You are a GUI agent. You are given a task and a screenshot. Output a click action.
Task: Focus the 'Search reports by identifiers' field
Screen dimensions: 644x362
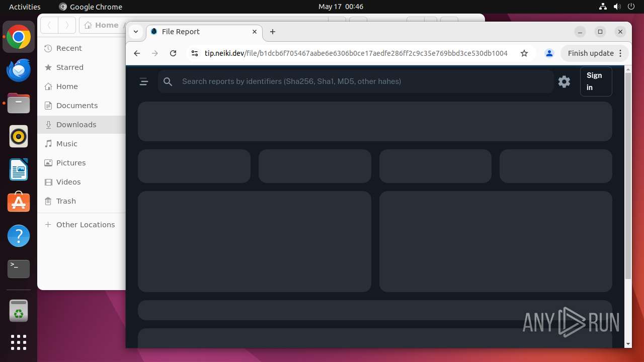(356, 81)
